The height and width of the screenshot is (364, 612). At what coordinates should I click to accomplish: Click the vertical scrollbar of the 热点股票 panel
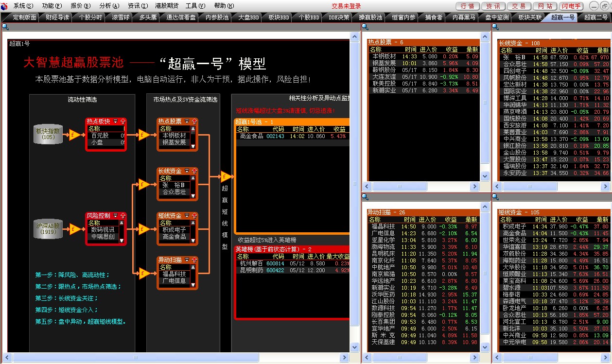pos(485,106)
